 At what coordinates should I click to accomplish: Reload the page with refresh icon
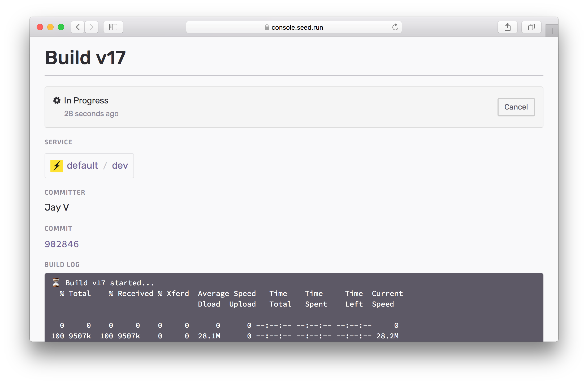(x=395, y=27)
